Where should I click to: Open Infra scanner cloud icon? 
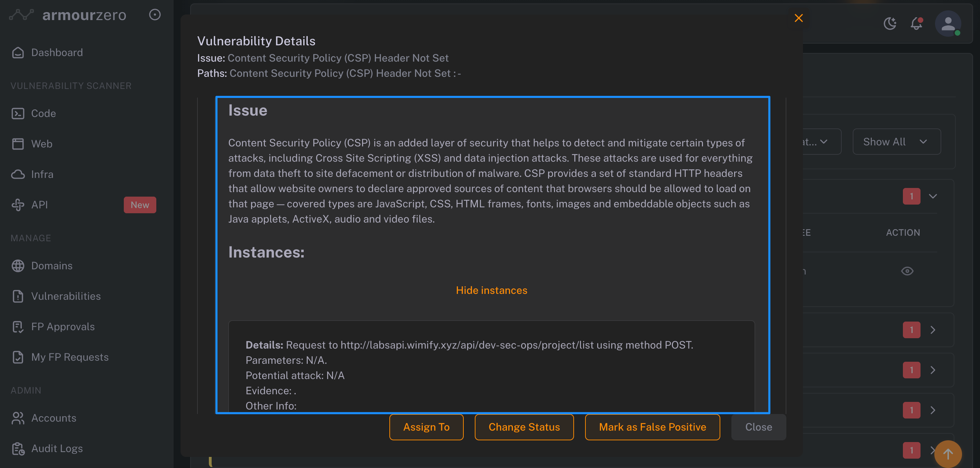pos(18,174)
